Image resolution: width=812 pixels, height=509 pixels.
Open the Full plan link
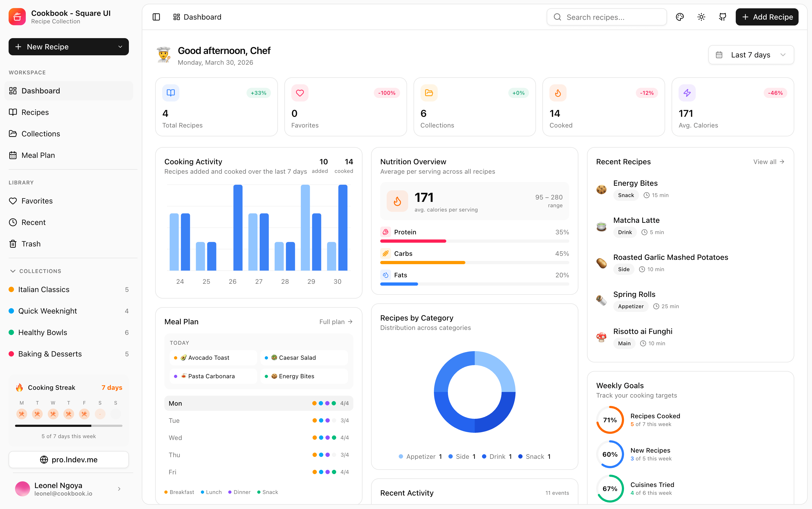click(x=336, y=322)
